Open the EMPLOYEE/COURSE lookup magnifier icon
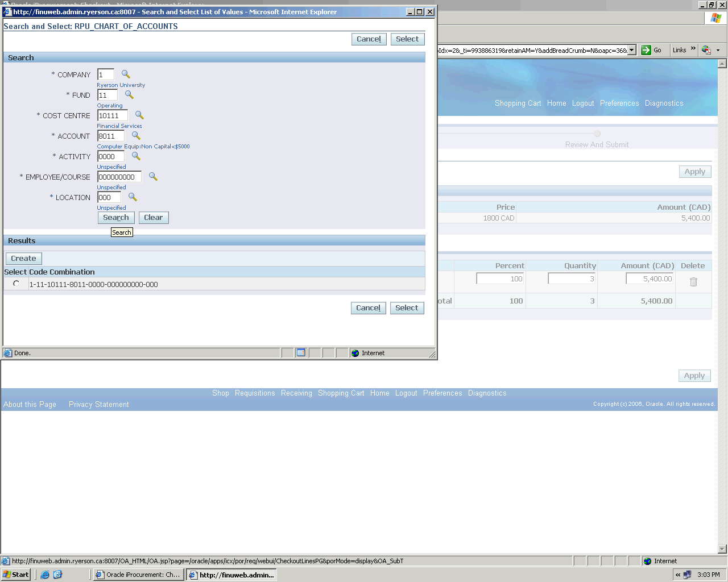The height and width of the screenshot is (582, 728). [x=153, y=177]
